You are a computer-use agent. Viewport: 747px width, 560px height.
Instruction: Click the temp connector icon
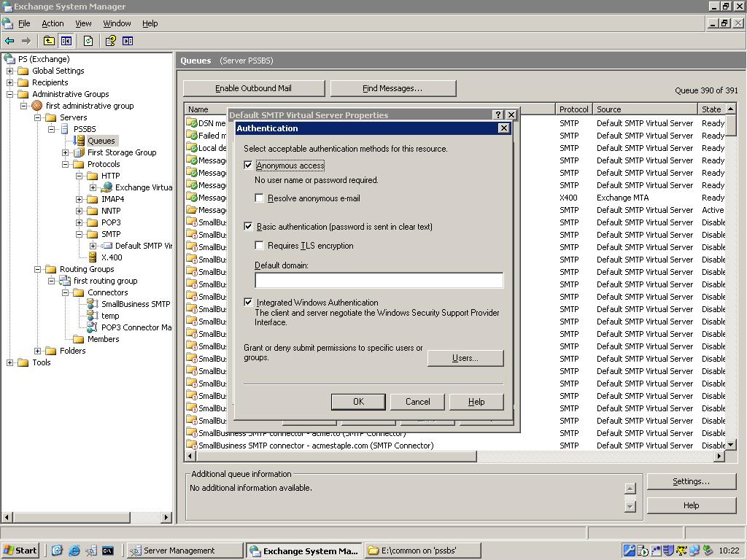tap(93, 316)
